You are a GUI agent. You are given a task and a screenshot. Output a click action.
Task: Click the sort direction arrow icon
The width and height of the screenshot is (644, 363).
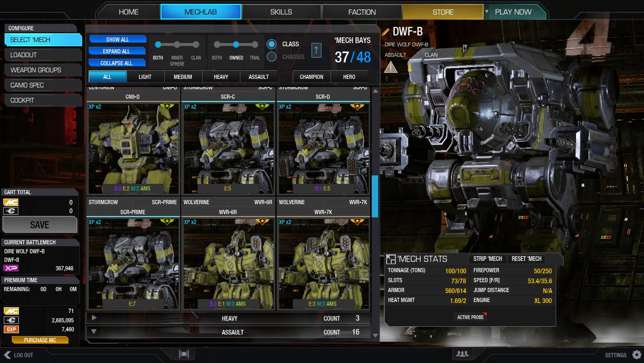point(316,50)
